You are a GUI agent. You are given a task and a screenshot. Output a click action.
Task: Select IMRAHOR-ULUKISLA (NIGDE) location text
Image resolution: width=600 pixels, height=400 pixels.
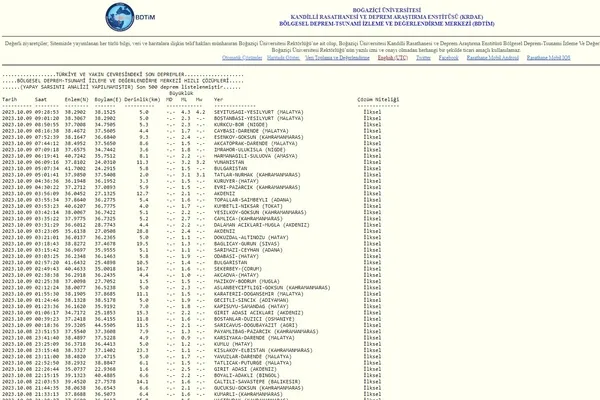(x=249, y=150)
